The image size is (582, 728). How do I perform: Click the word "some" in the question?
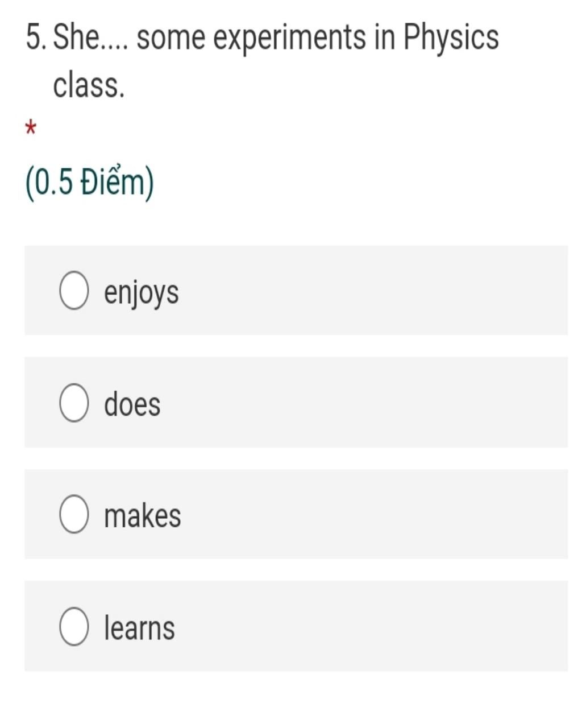point(171,40)
